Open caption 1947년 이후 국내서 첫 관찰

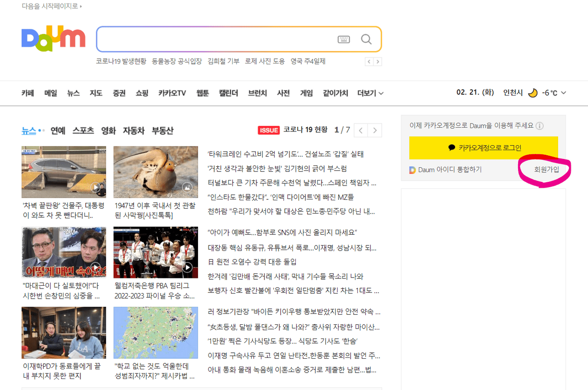click(x=155, y=211)
